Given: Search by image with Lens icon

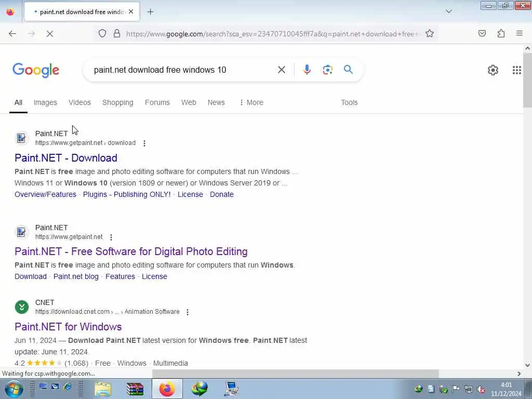Looking at the screenshot, I should (x=327, y=70).
